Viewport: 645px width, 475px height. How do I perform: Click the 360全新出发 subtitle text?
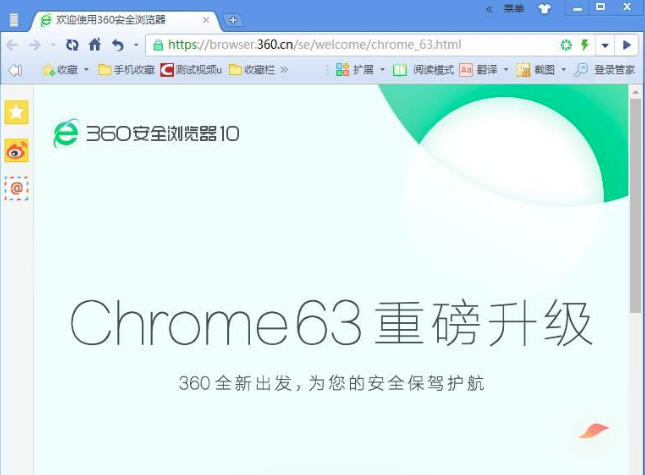click(332, 383)
